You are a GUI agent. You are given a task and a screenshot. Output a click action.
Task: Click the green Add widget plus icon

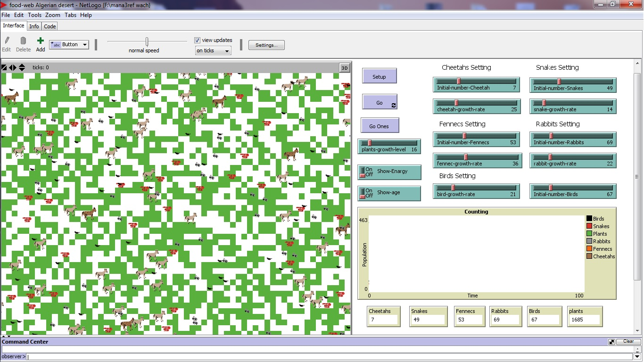41,41
